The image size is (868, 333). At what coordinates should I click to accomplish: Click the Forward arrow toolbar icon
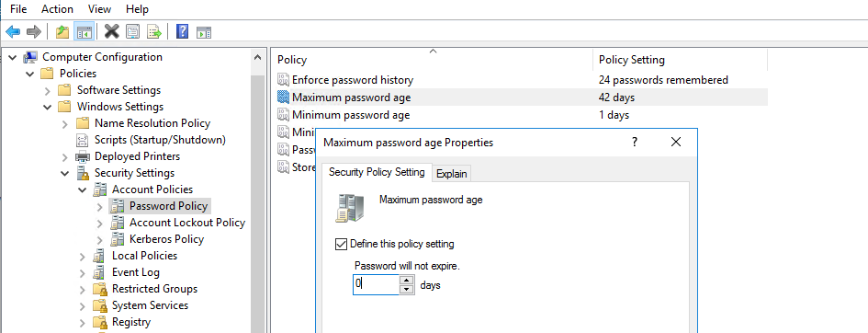[x=34, y=31]
